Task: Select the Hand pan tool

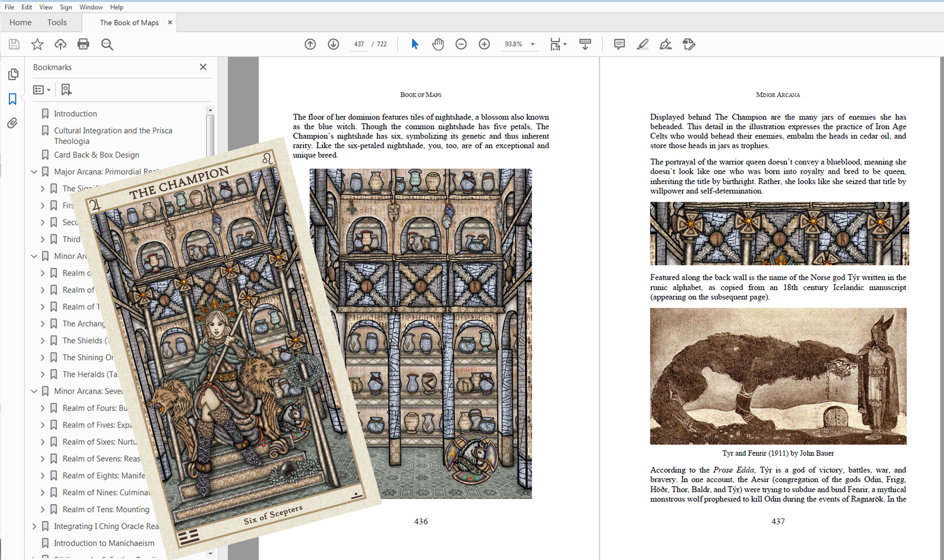Action: 438,44
